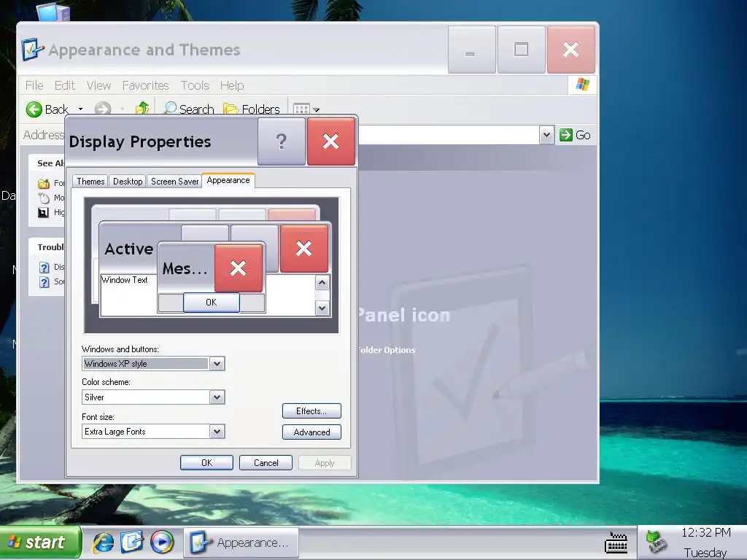Close the Display Properties dialog

click(x=331, y=141)
